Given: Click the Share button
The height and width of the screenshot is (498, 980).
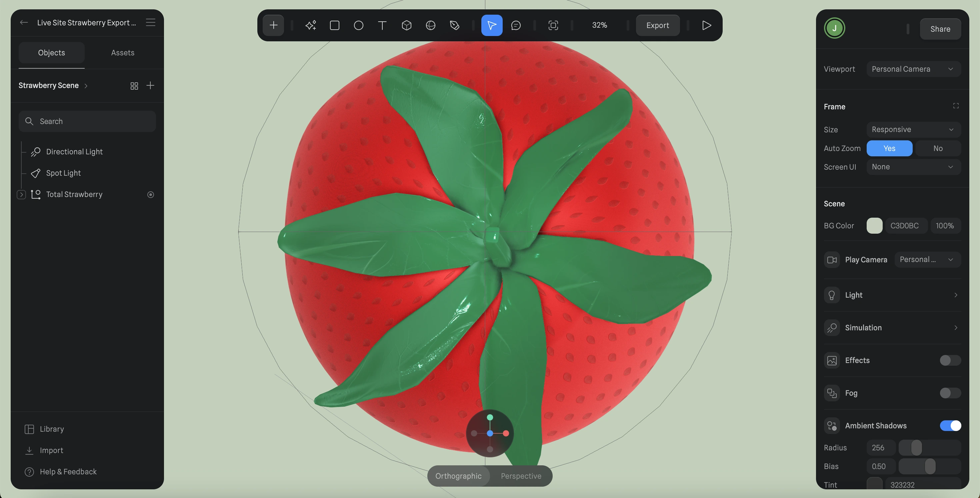Looking at the screenshot, I should (940, 29).
